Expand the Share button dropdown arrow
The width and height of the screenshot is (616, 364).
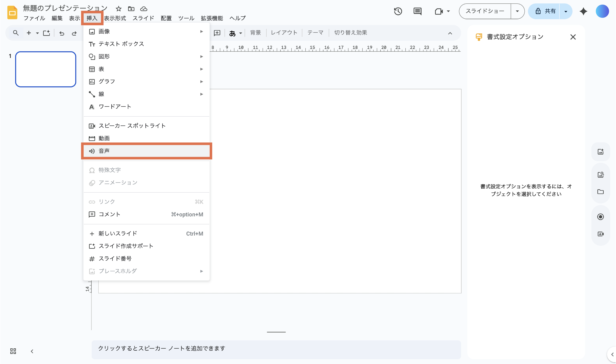click(x=566, y=11)
